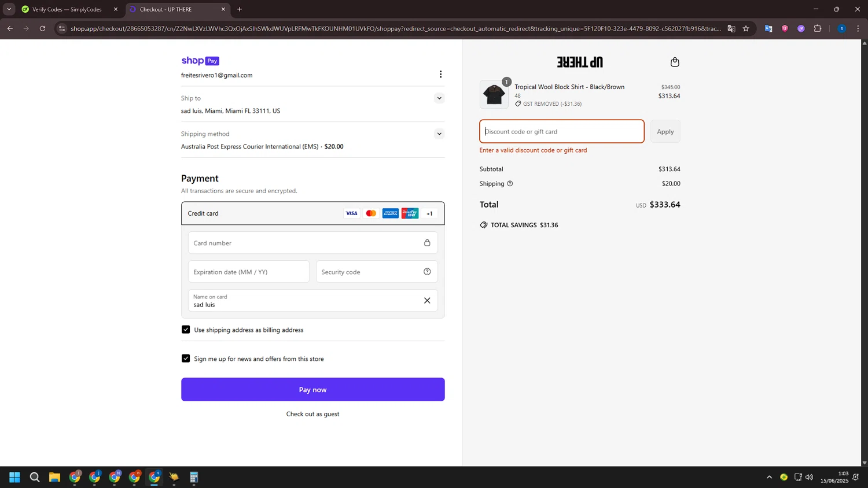Click the UnionPay logo

pyautogui.click(x=410, y=213)
